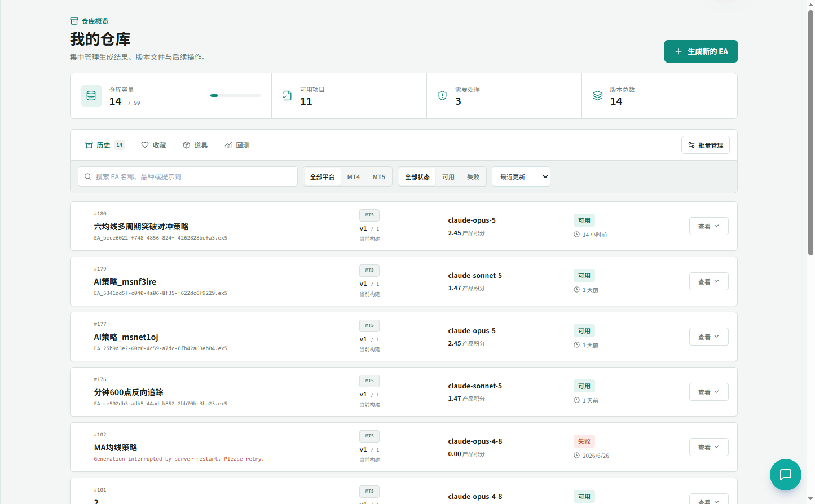Expand 查看 menu for 分钟600点反向追踪
The image size is (815, 504).
(709, 392)
